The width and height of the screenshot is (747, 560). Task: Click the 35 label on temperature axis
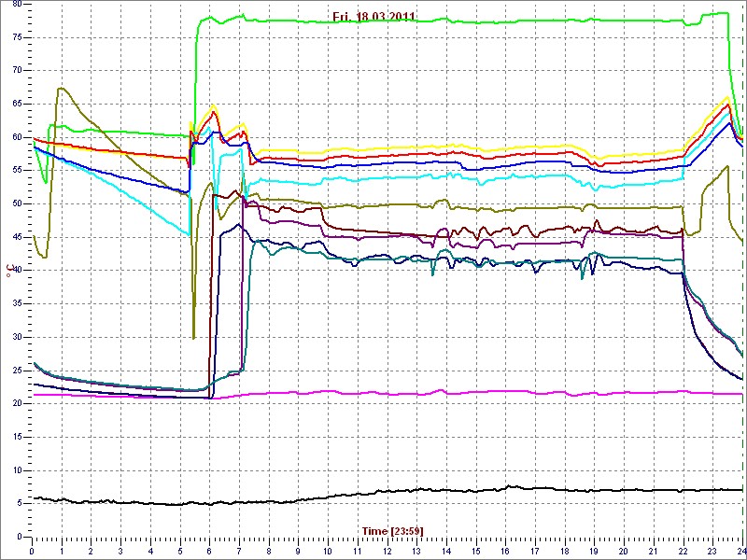[x=17, y=304]
